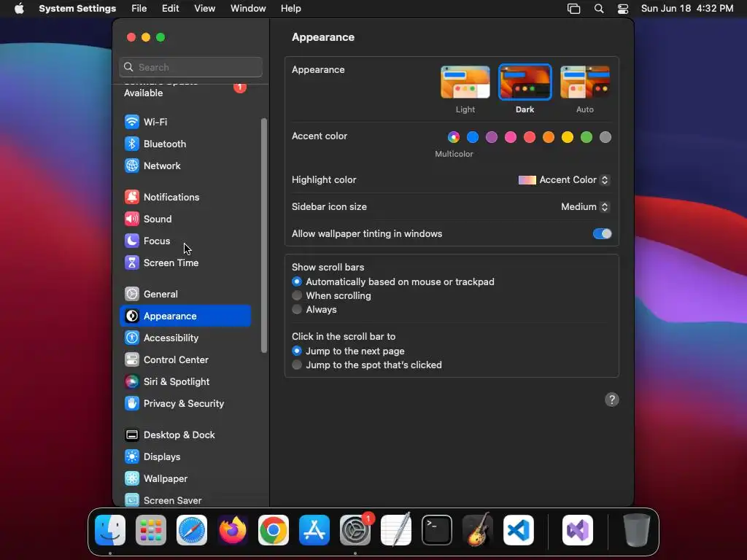Launch Safari from the Dock
Image resolution: width=747 pixels, height=560 pixels.
click(192, 530)
